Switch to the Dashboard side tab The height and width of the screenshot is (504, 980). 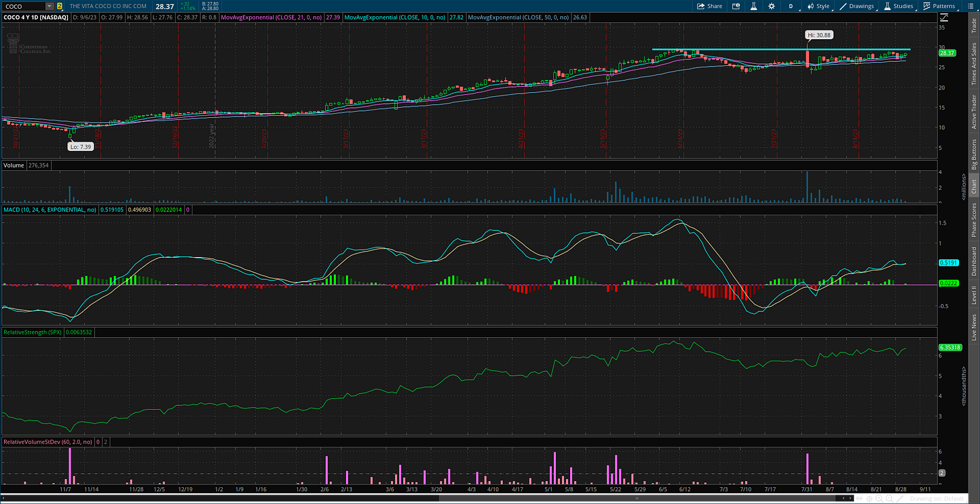pos(974,261)
